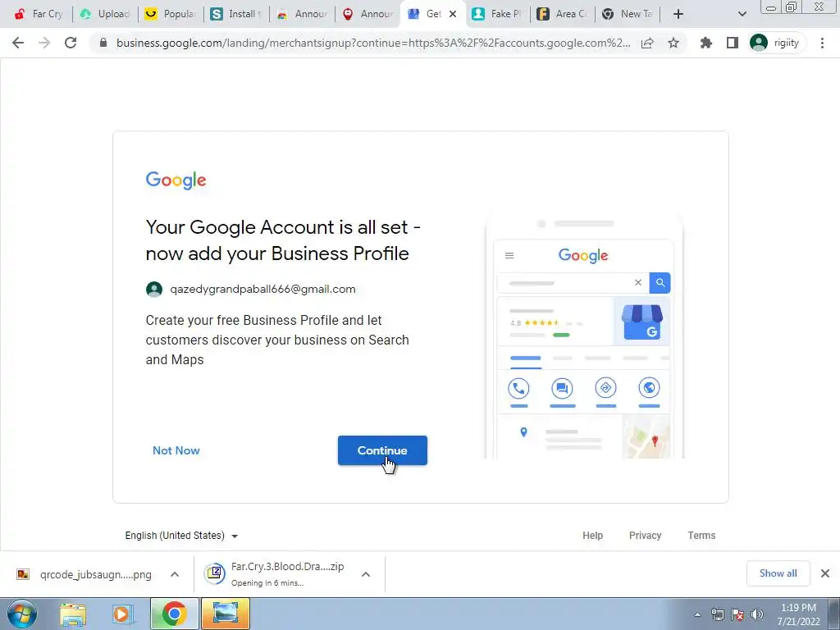Reload the current page

click(x=71, y=43)
